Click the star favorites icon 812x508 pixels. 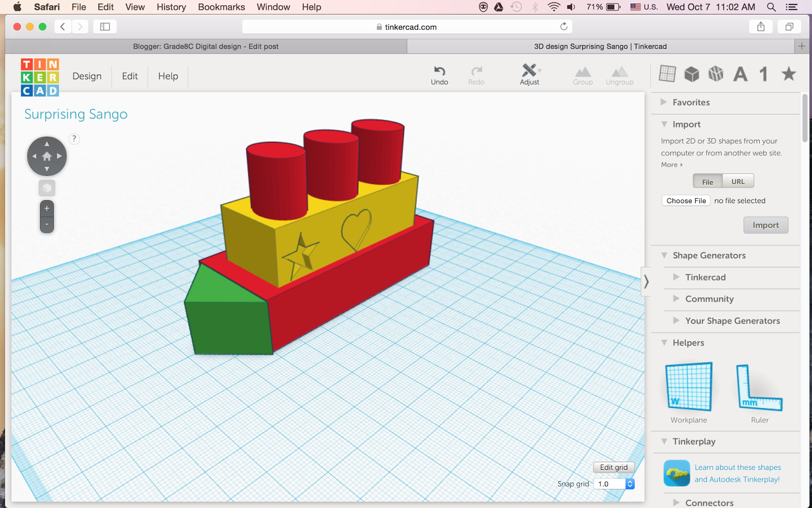click(789, 74)
